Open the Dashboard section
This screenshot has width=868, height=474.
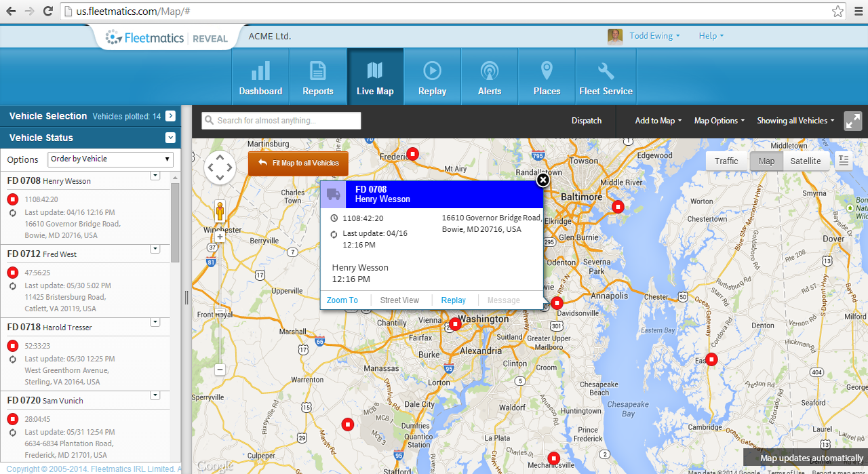(260, 77)
